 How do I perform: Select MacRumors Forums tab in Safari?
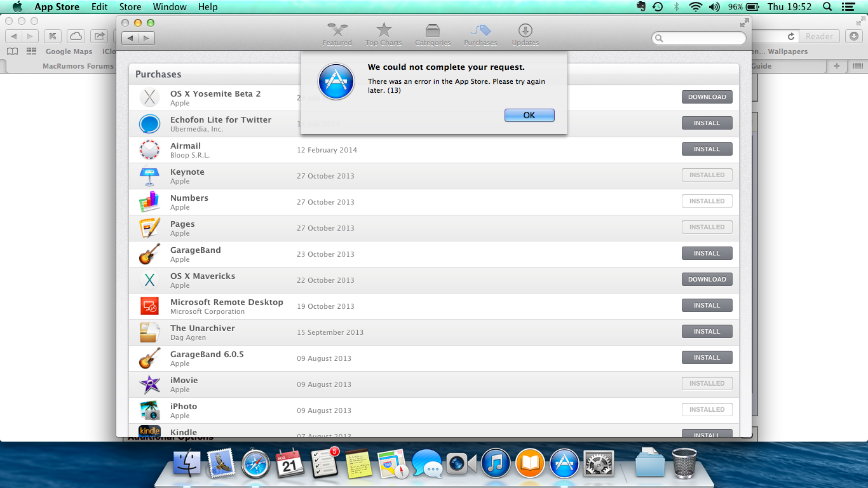click(x=78, y=66)
